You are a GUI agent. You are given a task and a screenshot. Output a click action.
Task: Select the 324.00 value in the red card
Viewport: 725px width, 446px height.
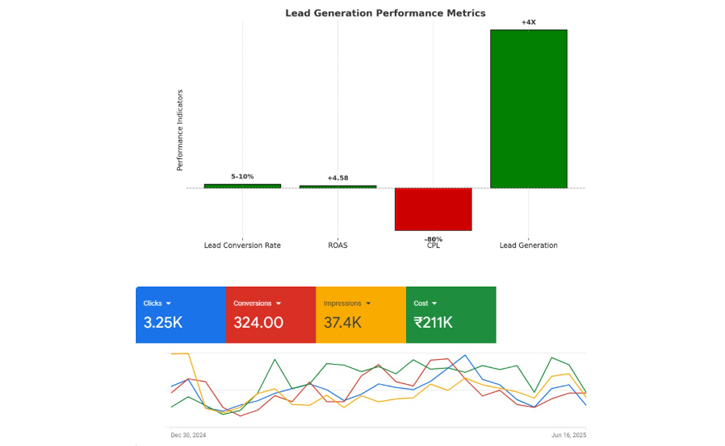tap(258, 323)
